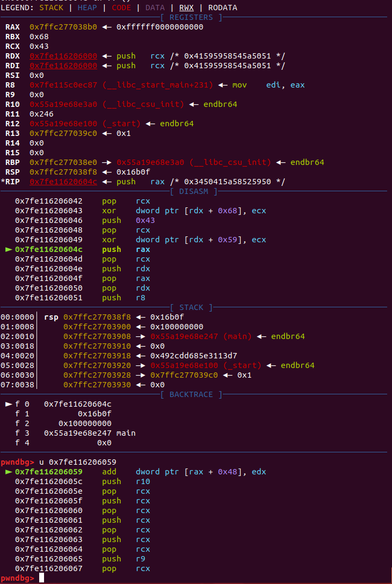
Task: Click the 'push r10' instruction line
Action: [x=125, y=482]
